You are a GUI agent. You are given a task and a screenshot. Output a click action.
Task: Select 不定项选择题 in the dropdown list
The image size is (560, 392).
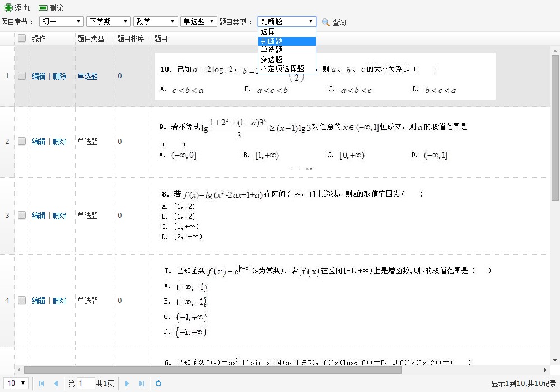[283, 68]
